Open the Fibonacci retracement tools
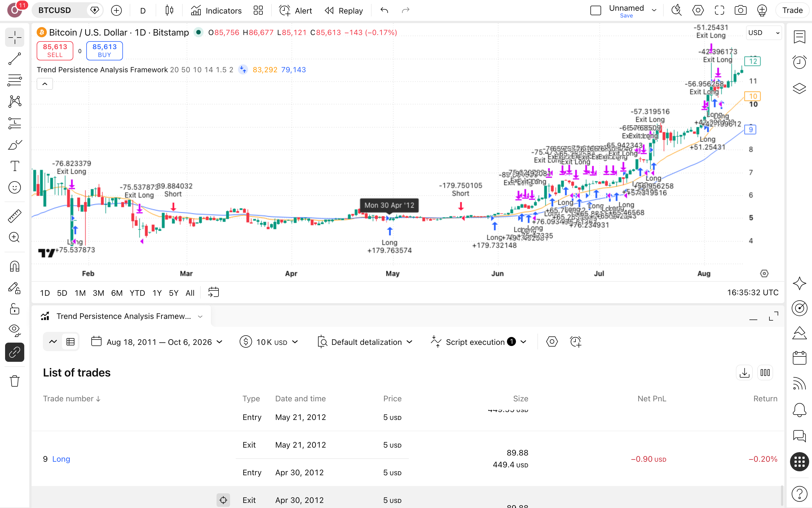 pyautogui.click(x=14, y=80)
